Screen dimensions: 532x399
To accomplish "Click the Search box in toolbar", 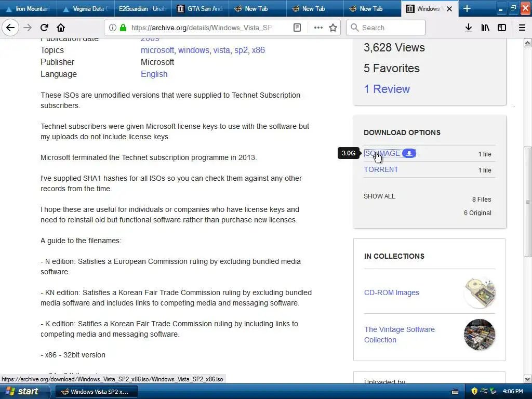I will tap(385, 28).
